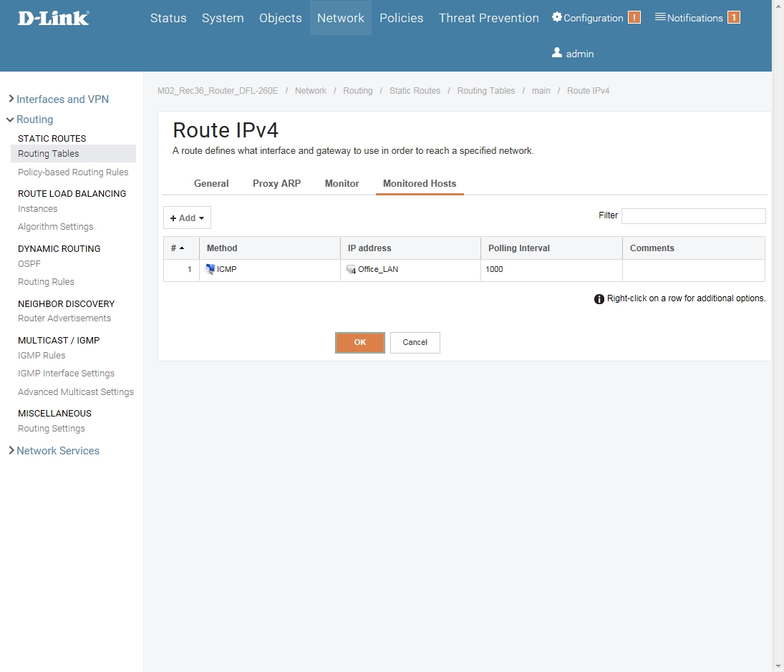This screenshot has height=672, width=784.
Task: Open IGMP Interface Settings
Action: tap(66, 374)
